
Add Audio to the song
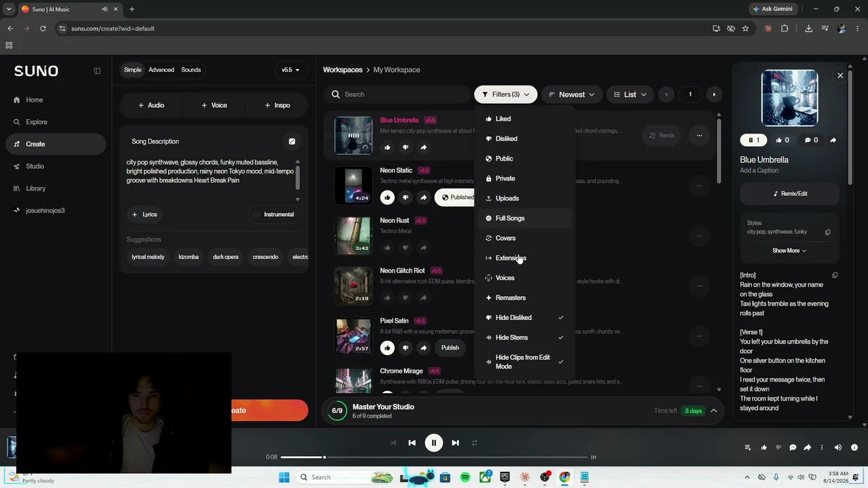(x=151, y=105)
